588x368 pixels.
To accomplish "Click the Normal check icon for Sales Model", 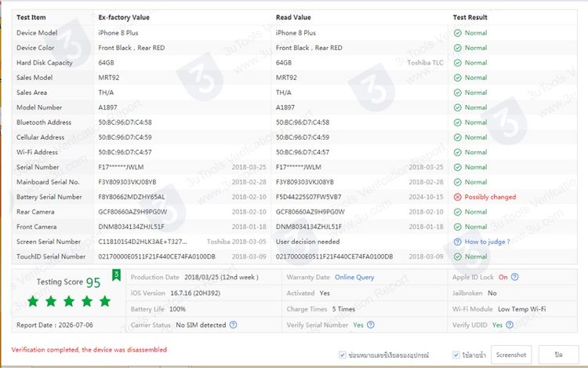I will tap(458, 78).
